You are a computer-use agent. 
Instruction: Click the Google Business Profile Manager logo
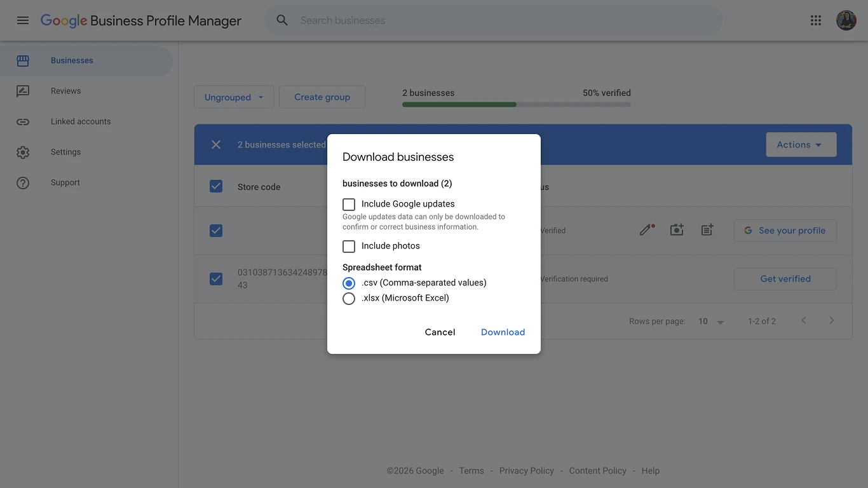141,20
